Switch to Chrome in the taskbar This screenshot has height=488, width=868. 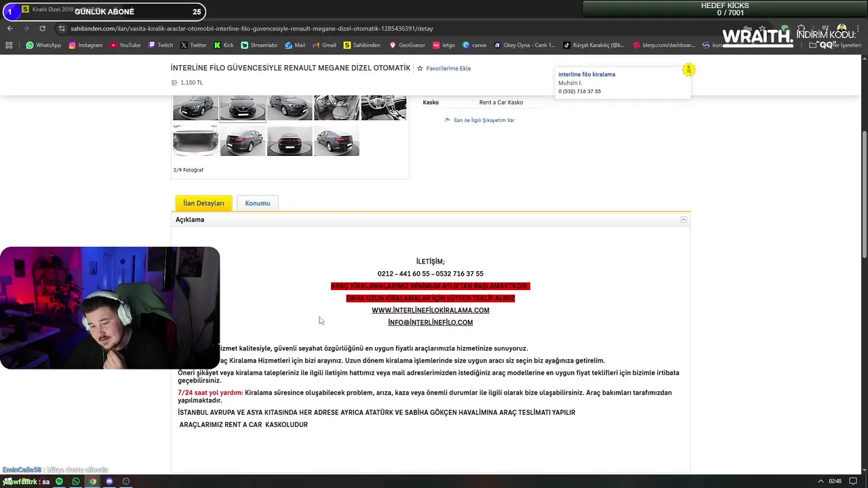coord(92,481)
